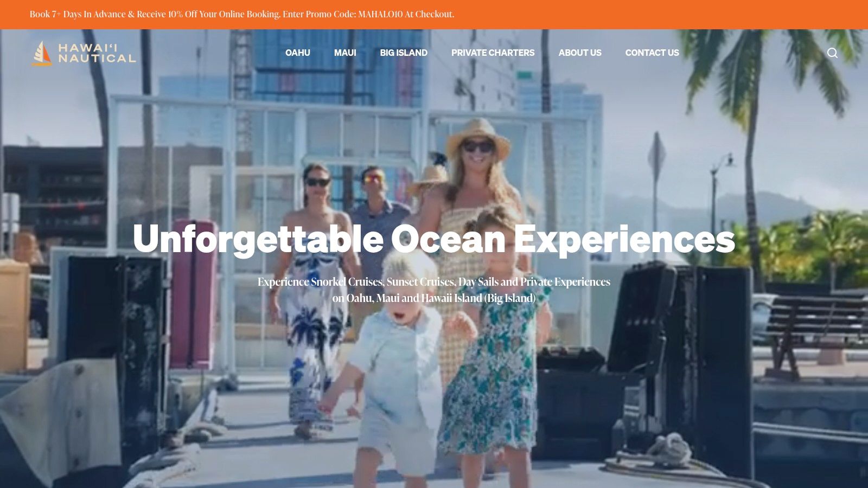Click the Snorkel Cruises subheading line
This screenshot has width=868, height=488.
[434, 282]
